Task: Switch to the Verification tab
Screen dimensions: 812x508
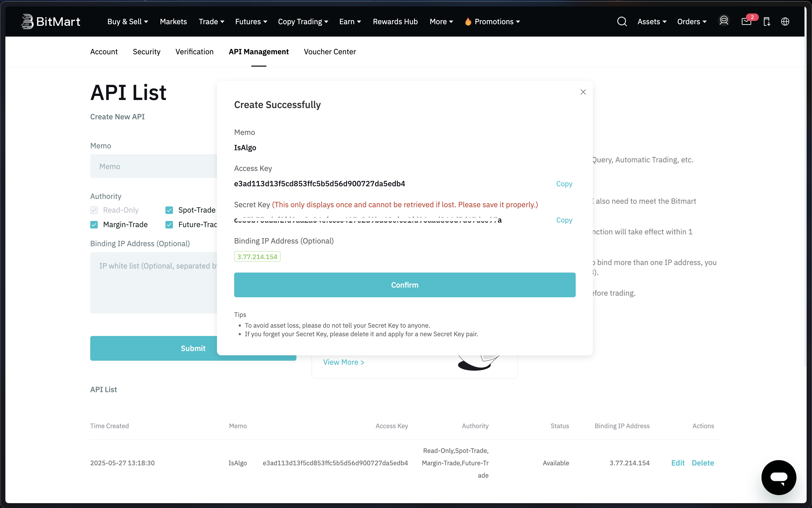Action: pyautogui.click(x=195, y=52)
